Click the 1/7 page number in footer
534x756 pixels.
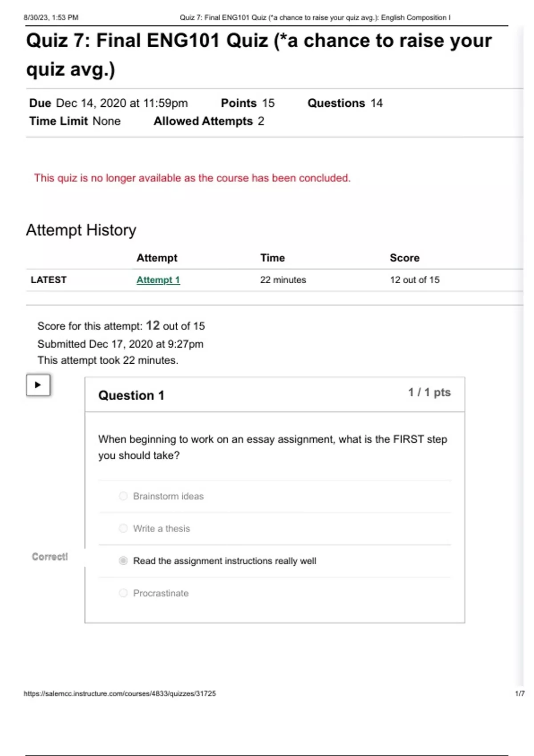click(519, 693)
